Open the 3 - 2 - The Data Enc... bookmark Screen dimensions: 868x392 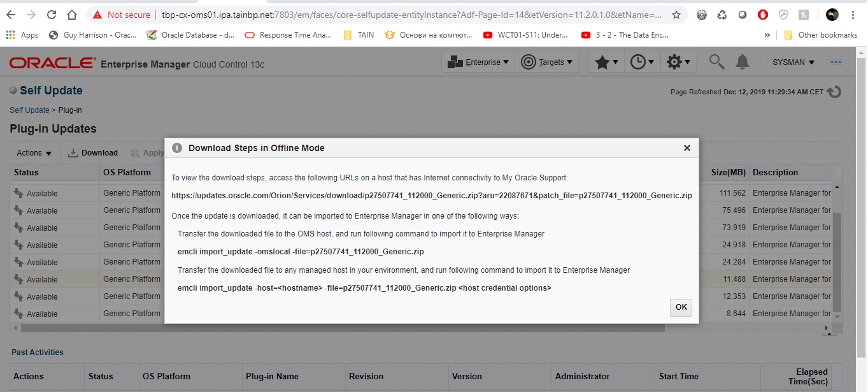click(x=625, y=35)
